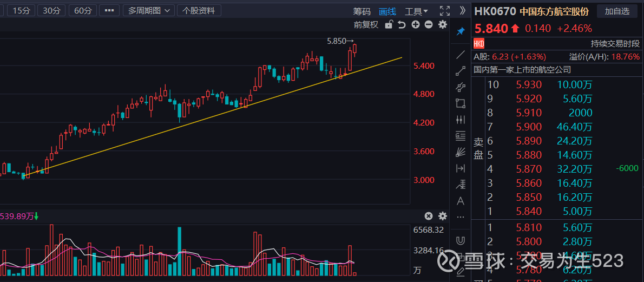Open the more periods ellipsis menu

pos(109,11)
